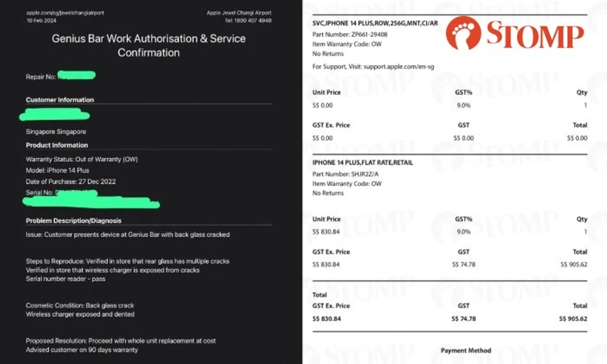Viewport: 607px width, 364px height.
Task: Click the apple.com/sg/jewelchangiairport URL
Action: point(65,13)
